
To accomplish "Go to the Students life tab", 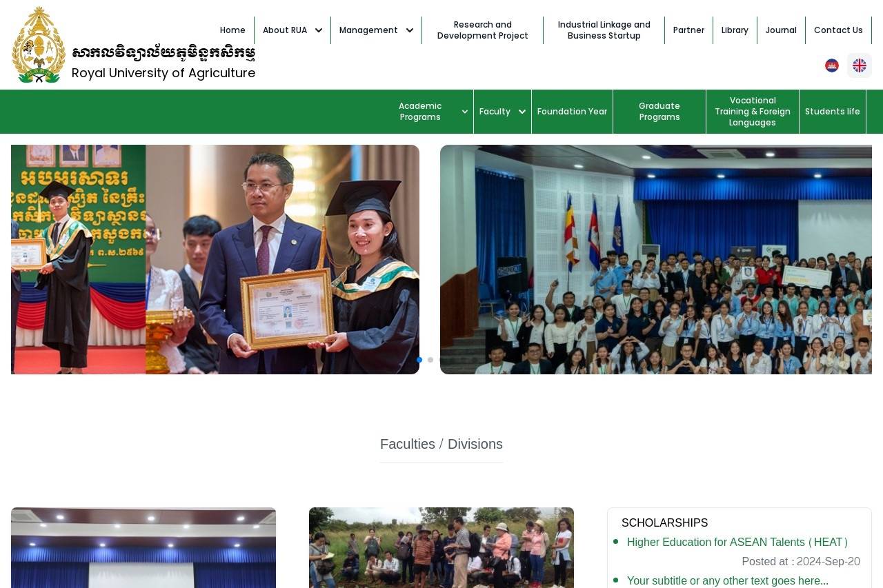I will point(832,112).
